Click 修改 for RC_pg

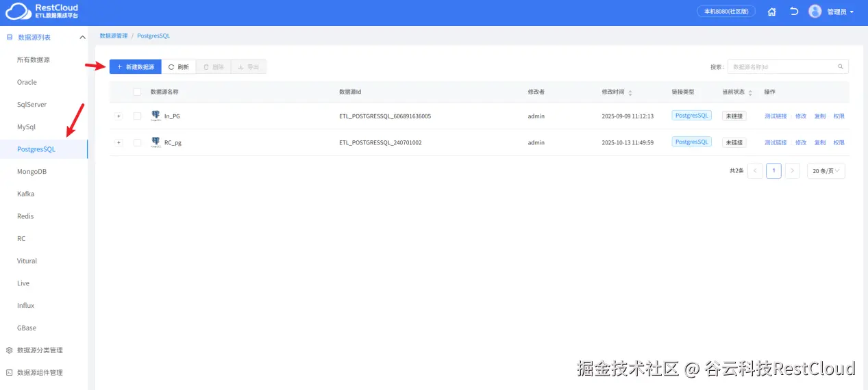pyautogui.click(x=801, y=142)
